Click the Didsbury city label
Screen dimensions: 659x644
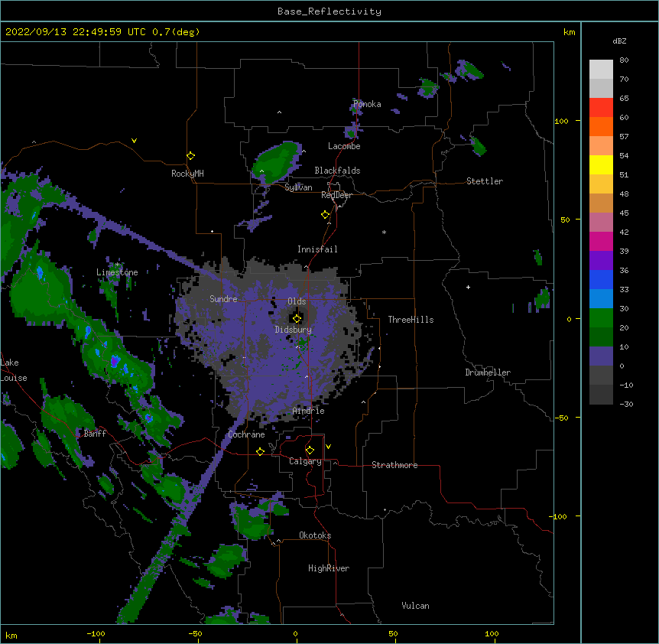click(x=294, y=330)
